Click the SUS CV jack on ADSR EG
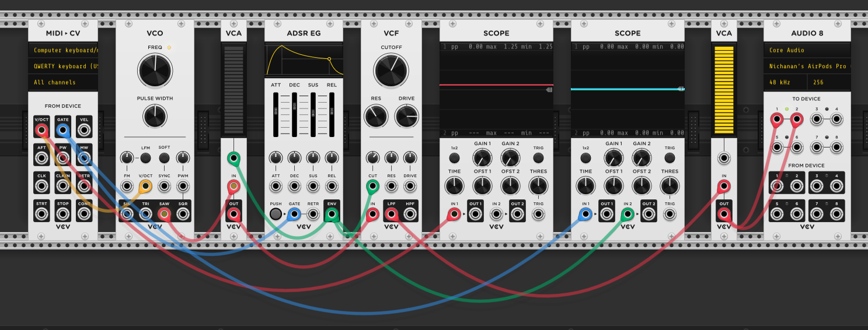The image size is (868, 330). (x=313, y=187)
